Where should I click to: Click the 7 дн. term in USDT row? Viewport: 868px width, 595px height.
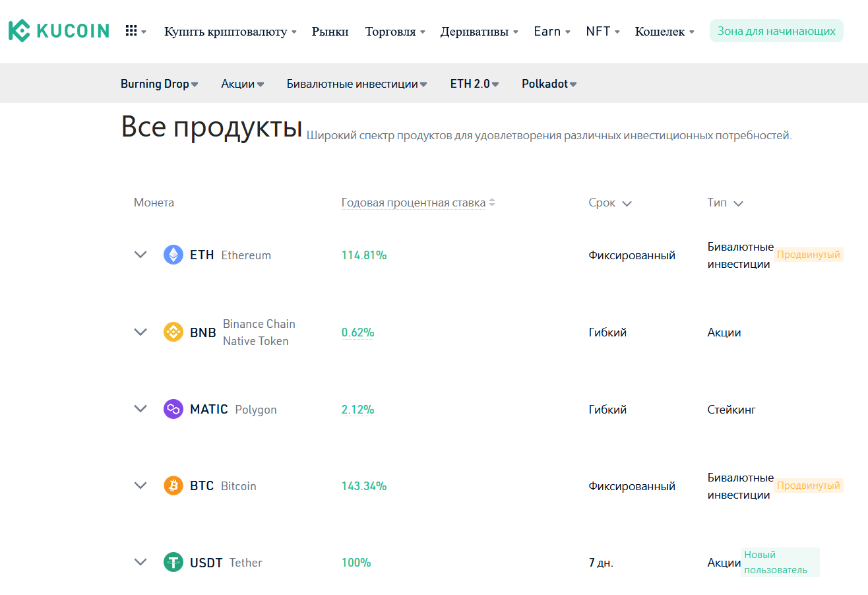click(601, 563)
